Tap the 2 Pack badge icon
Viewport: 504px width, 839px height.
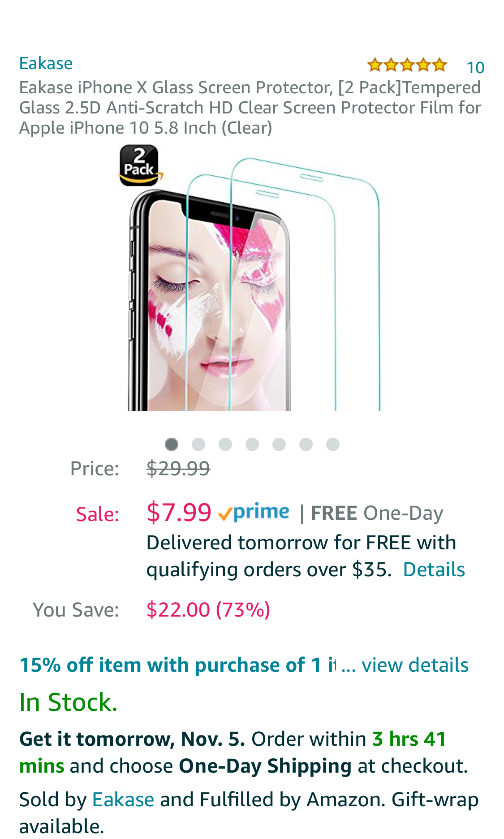pos(139,165)
